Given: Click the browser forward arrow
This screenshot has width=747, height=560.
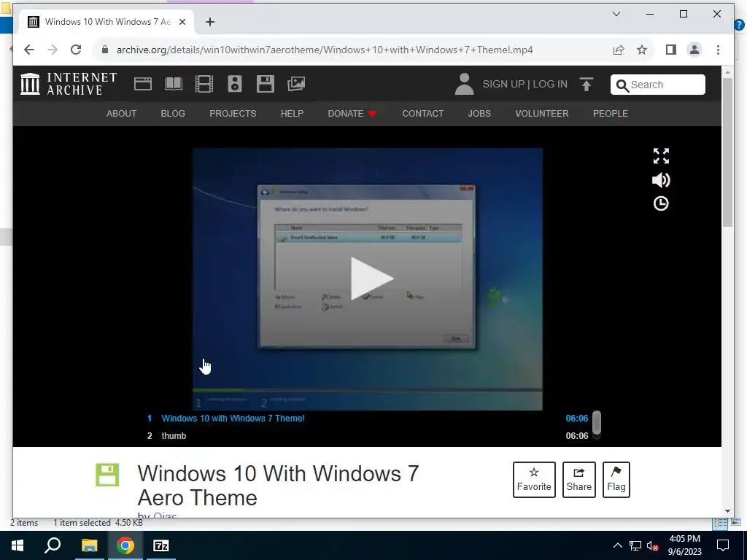Looking at the screenshot, I should click(53, 50).
